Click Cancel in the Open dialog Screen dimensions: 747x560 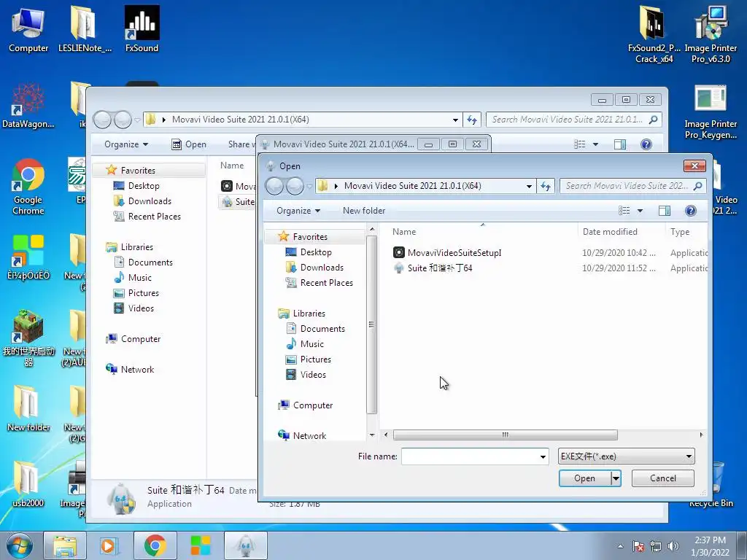[x=662, y=478]
